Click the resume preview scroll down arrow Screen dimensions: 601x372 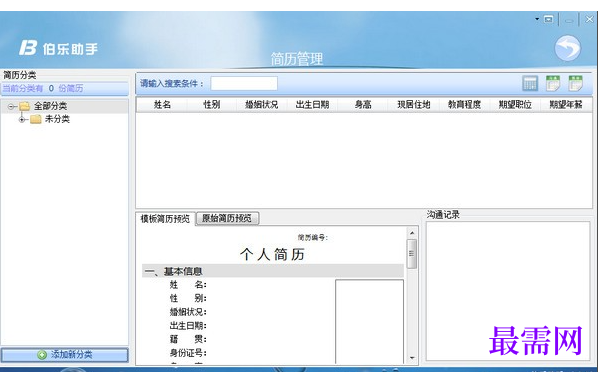click(x=412, y=358)
